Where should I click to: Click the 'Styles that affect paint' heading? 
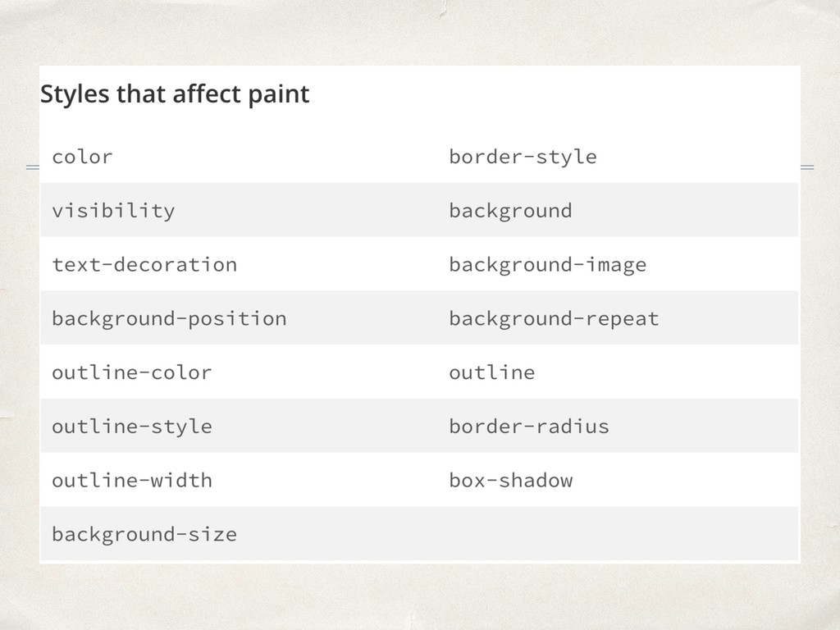[x=175, y=94]
